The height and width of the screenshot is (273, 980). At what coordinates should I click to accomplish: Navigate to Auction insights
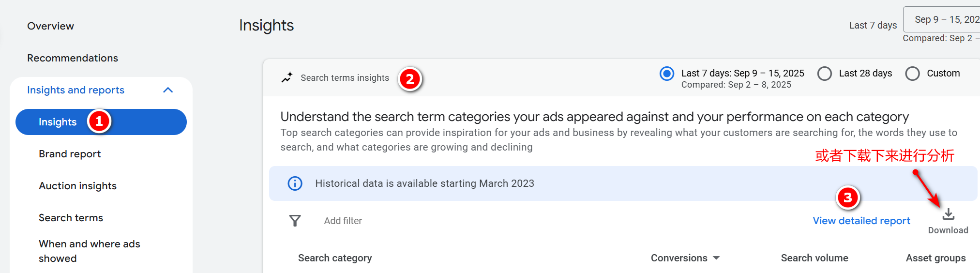pos(77,186)
